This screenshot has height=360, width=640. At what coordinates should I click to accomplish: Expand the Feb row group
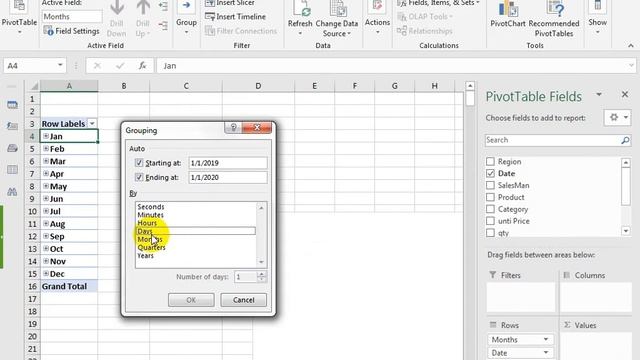click(x=46, y=149)
